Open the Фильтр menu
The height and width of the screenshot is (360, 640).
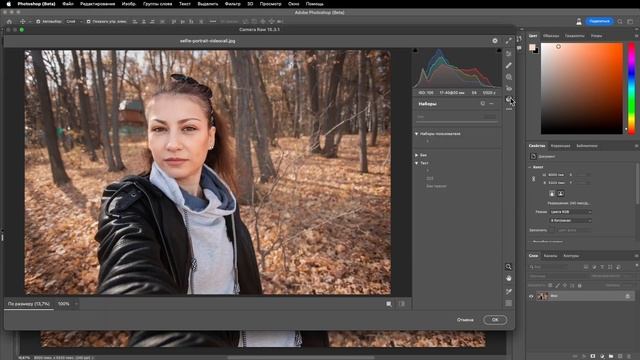click(233, 4)
